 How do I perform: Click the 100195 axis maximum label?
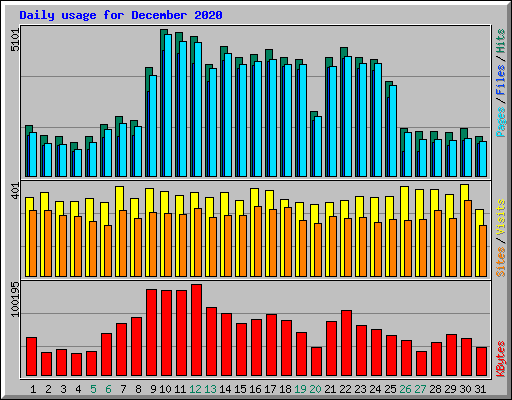pos(15,299)
